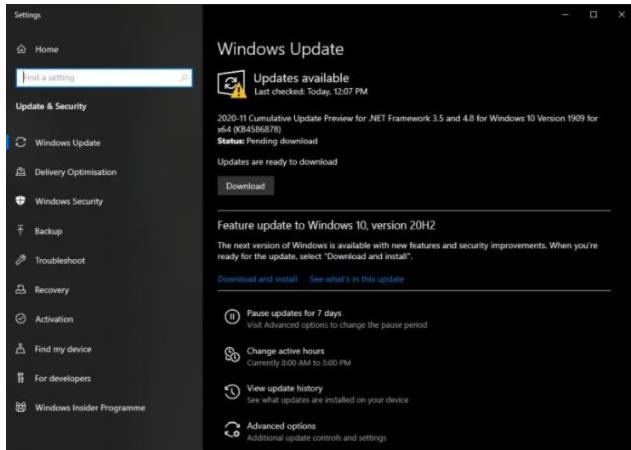Click the Last checked: Today, 12:07 PM text
Screen dimensions: 631x450
(311, 91)
